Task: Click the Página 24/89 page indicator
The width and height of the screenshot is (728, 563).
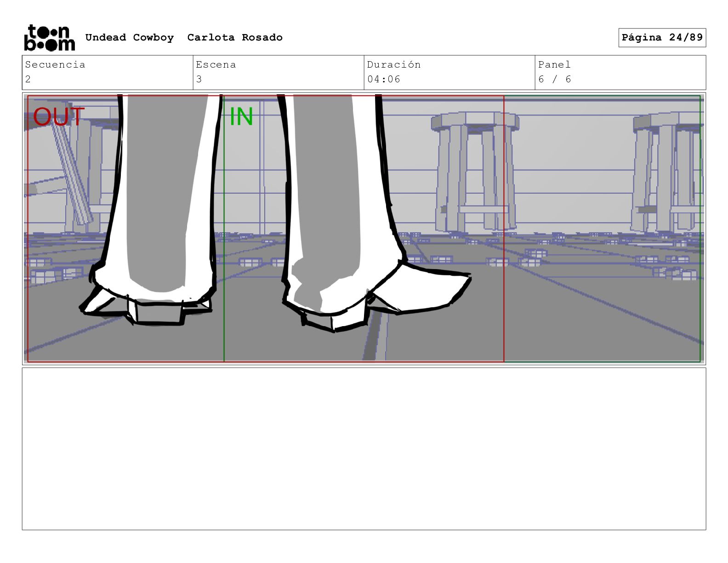Action: 662,37
